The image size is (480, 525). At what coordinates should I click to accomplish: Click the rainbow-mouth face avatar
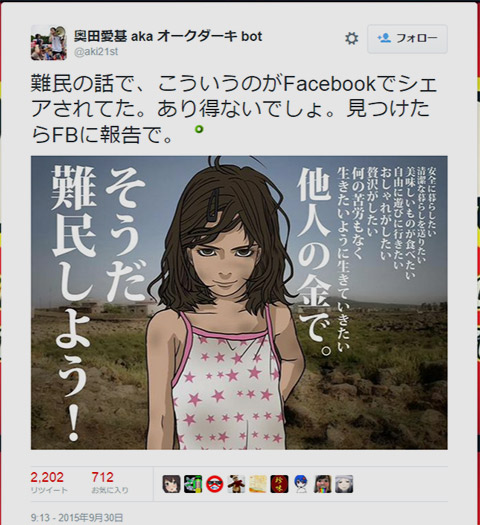pyautogui.click(x=323, y=484)
